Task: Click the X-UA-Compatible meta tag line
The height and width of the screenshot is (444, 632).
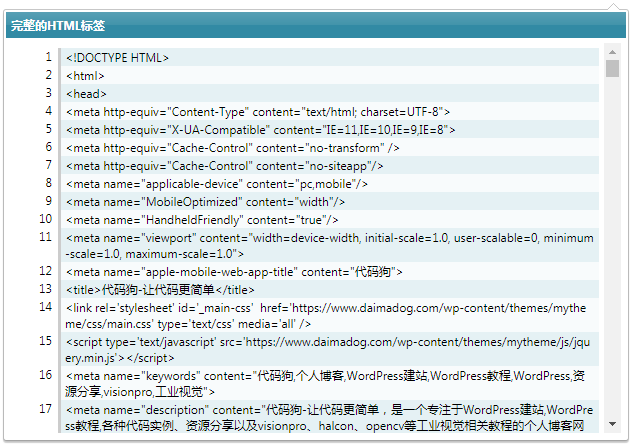Action: [x=261, y=130]
